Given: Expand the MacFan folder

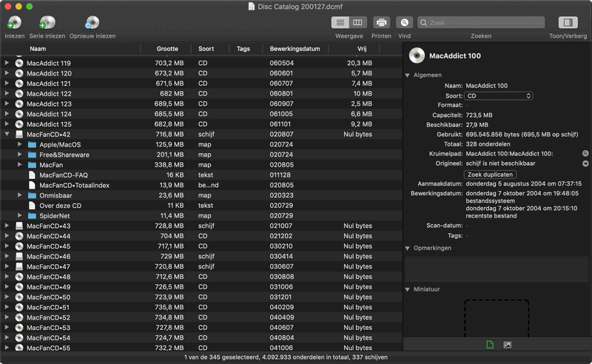Looking at the screenshot, I should click(x=20, y=165).
